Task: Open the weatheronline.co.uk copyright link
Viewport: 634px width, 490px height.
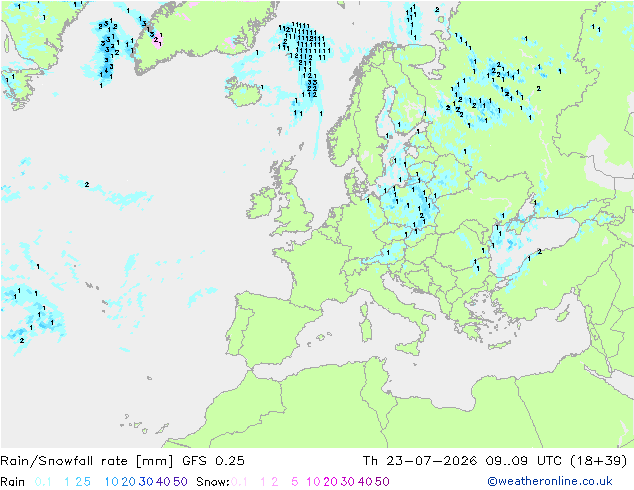Action: click(550, 481)
